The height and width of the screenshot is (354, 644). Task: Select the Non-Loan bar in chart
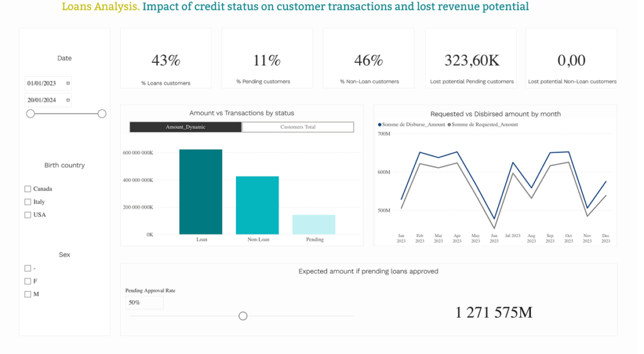pos(257,206)
